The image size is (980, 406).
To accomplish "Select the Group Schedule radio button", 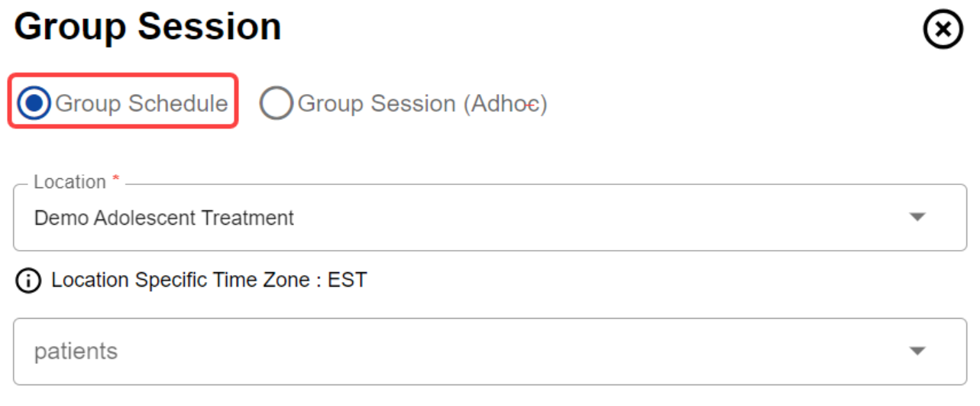I will pos(34,103).
